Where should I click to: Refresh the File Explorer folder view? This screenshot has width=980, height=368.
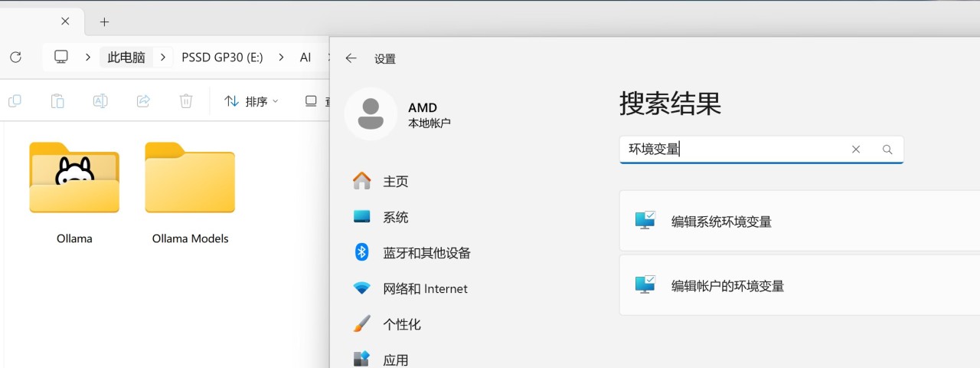pyautogui.click(x=15, y=57)
